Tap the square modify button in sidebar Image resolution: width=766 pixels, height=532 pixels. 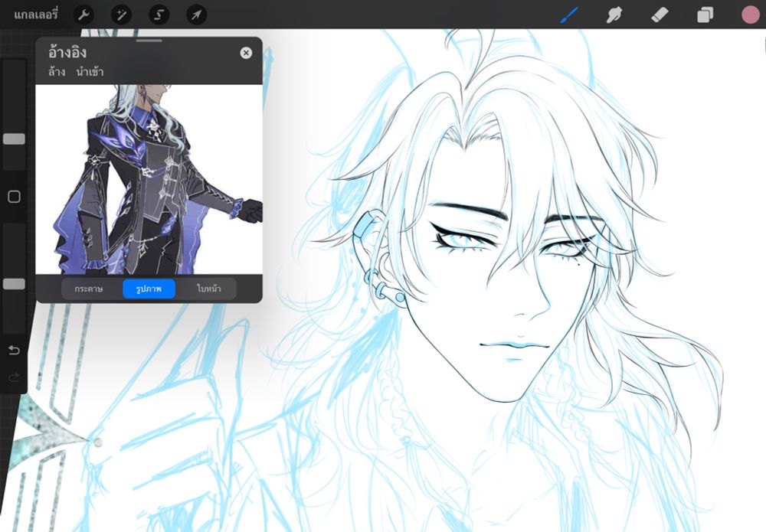(14, 197)
